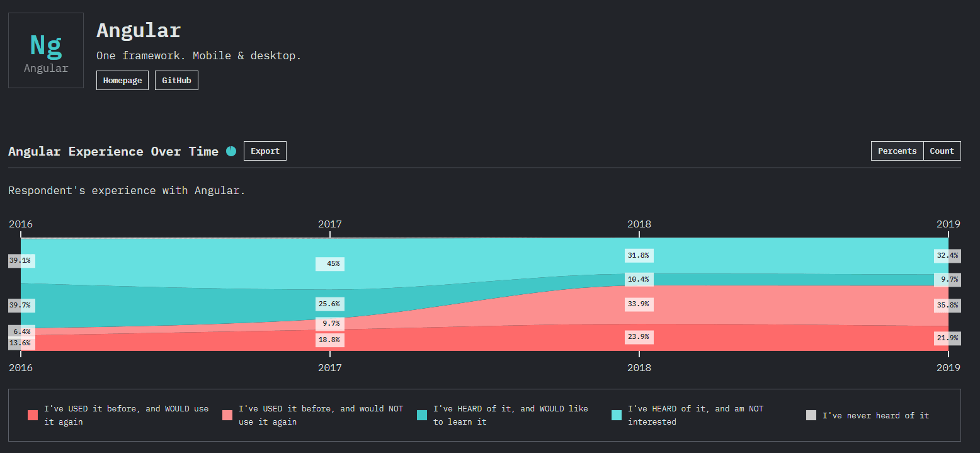Open Angular's GitHub page

[176, 80]
